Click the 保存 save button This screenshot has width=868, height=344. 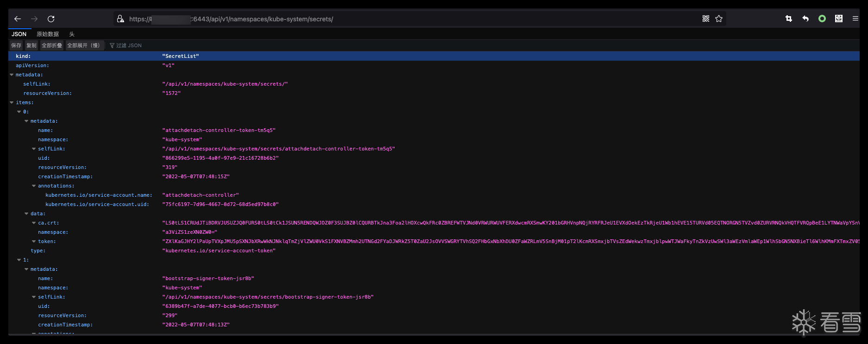pos(16,45)
